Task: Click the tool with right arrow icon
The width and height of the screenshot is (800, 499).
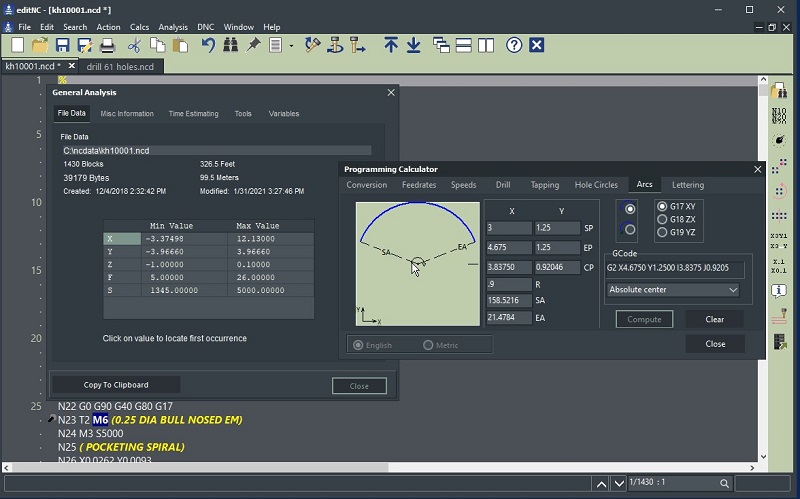Action: coord(358,45)
